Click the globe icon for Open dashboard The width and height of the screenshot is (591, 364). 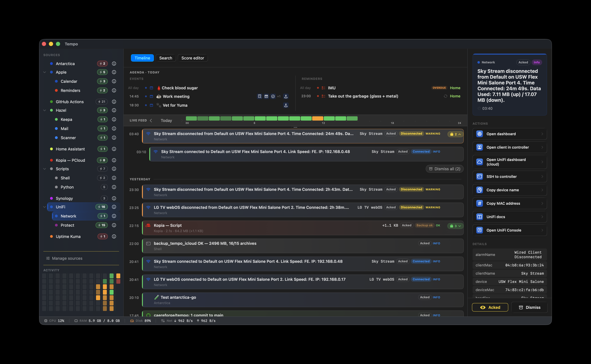(480, 134)
